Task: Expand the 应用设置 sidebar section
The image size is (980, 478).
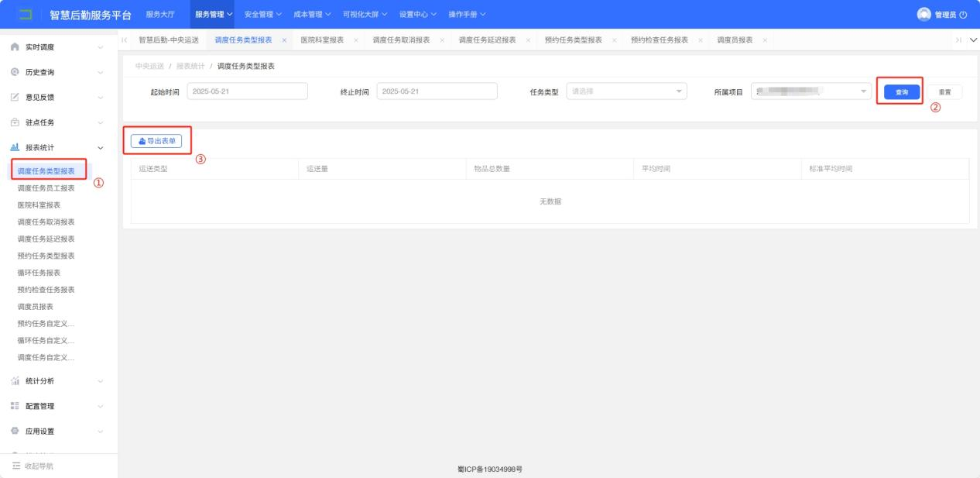Action: coord(101,431)
